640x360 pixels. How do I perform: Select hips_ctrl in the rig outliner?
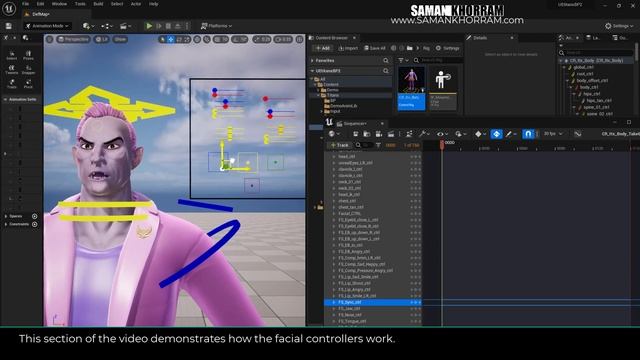click(x=591, y=94)
